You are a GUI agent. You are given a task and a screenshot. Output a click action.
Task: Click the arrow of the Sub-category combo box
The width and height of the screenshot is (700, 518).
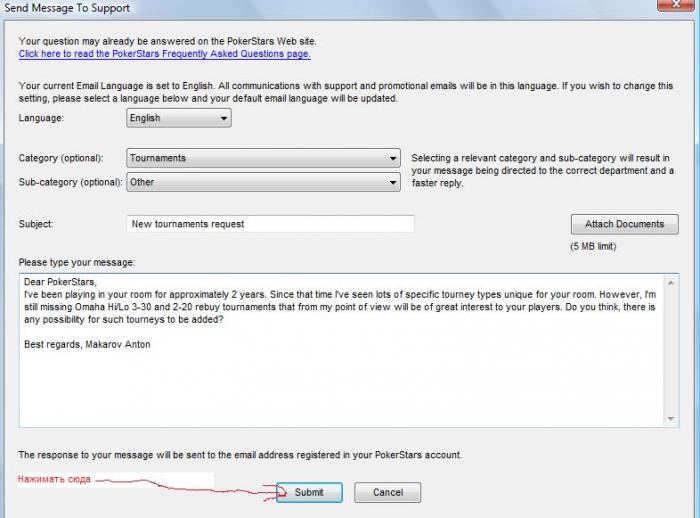click(392, 183)
